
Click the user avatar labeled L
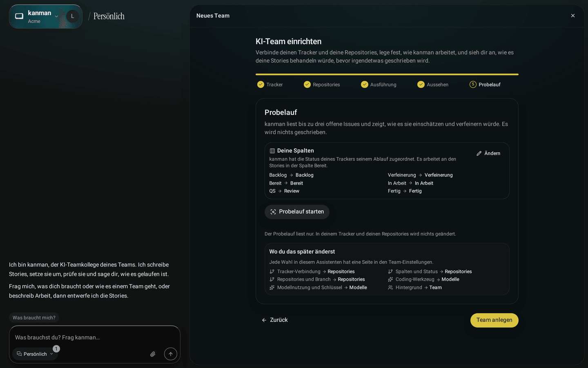click(x=73, y=16)
